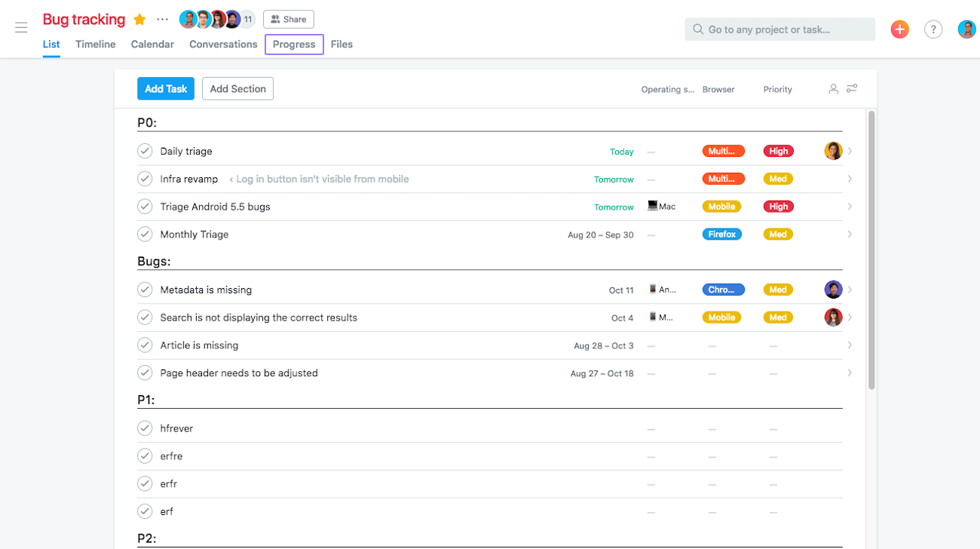The image size is (980, 549).
Task: Click the Add Section button
Action: click(237, 89)
